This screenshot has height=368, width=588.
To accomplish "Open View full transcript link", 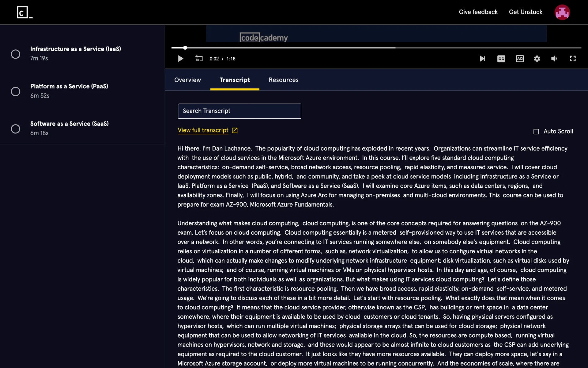I will tap(203, 130).
